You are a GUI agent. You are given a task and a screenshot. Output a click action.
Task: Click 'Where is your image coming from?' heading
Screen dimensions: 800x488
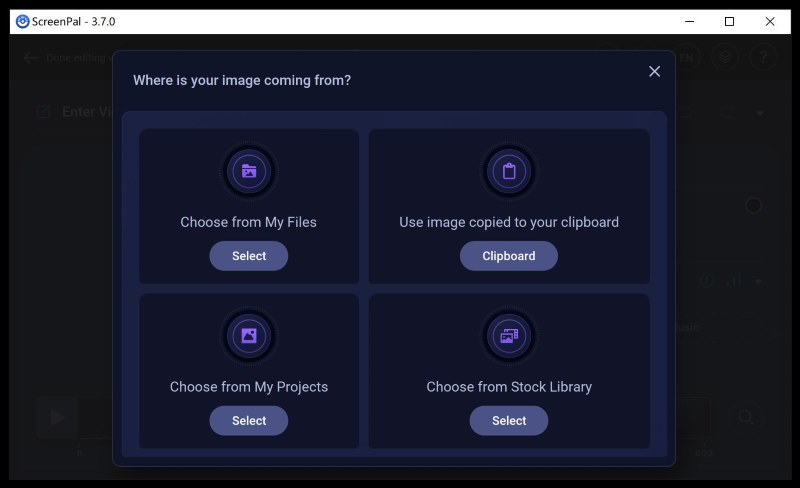coord(242,80)
